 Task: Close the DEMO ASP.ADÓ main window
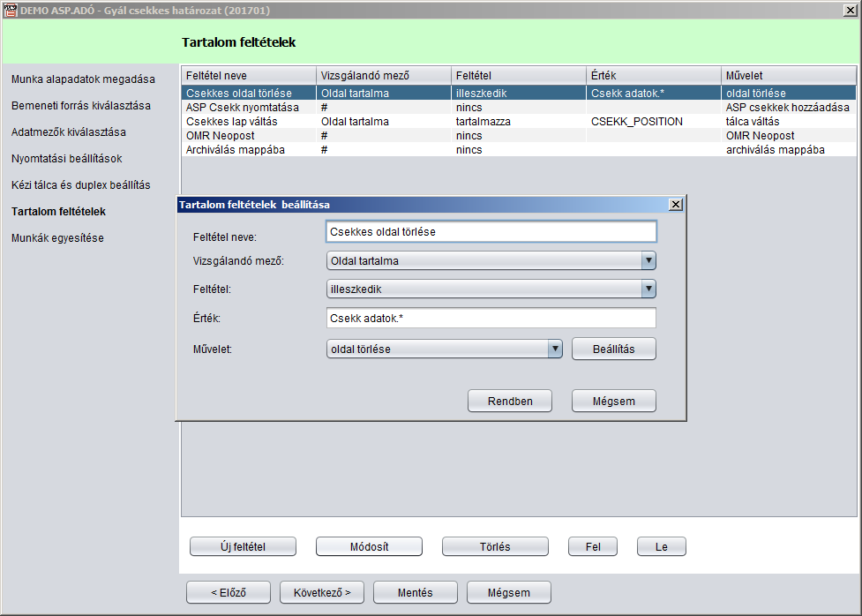pyautogui.click(x=850, y=11)
